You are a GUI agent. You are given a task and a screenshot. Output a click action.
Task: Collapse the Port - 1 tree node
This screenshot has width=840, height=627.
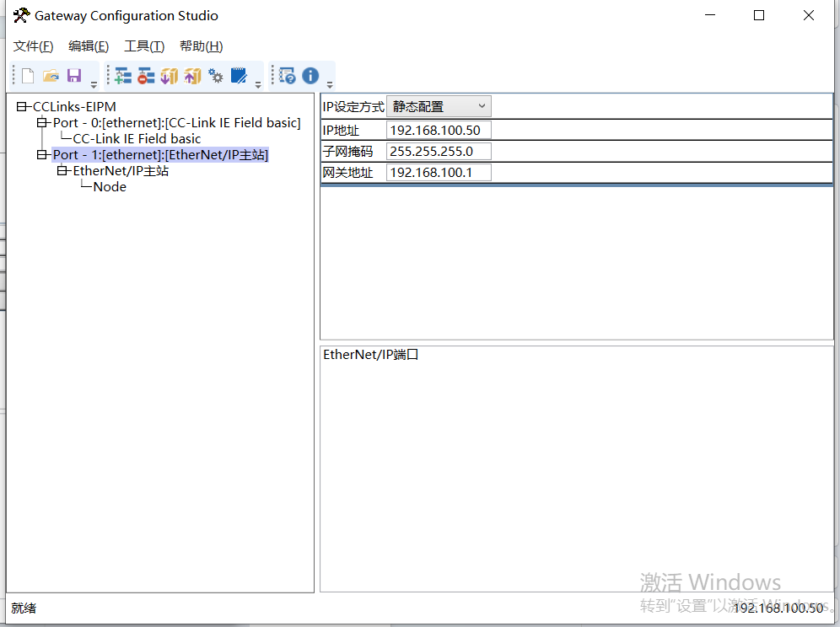(42, 155)
